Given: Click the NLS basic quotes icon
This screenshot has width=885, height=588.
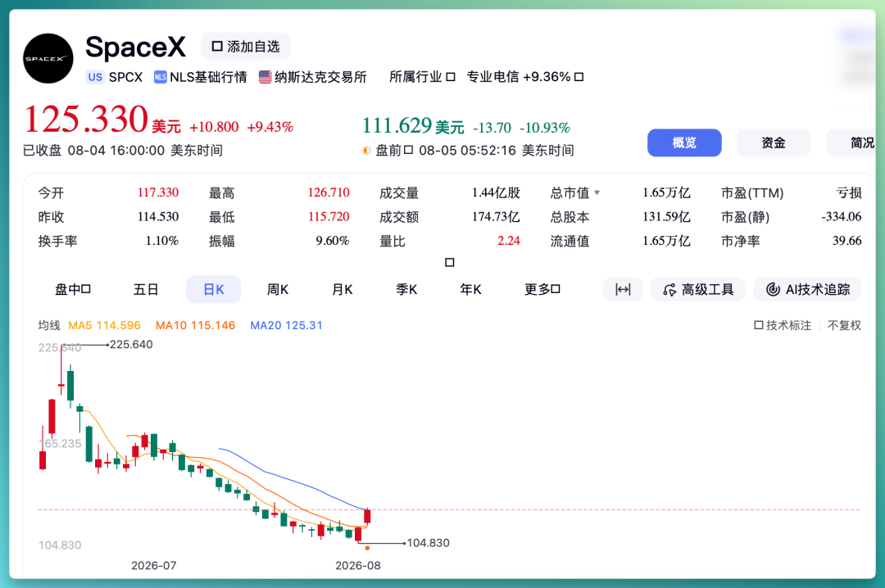Looking at the screenshot, I should pos(161,77).
